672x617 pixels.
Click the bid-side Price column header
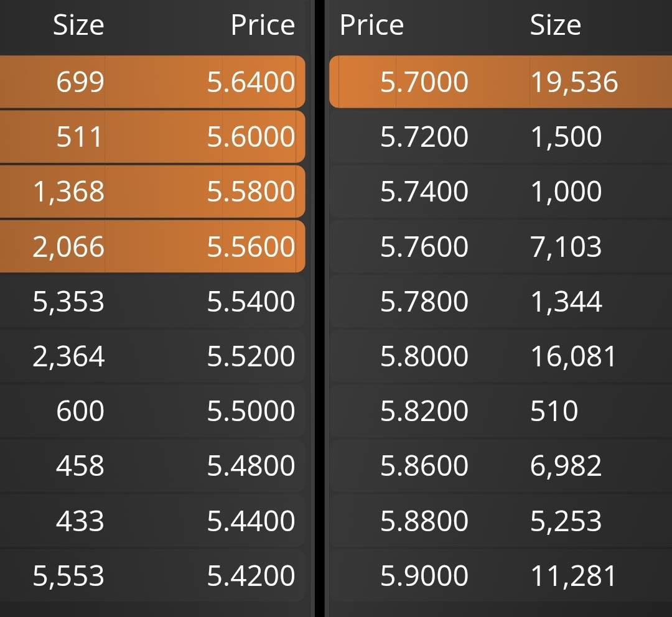[x=263, y=25]
